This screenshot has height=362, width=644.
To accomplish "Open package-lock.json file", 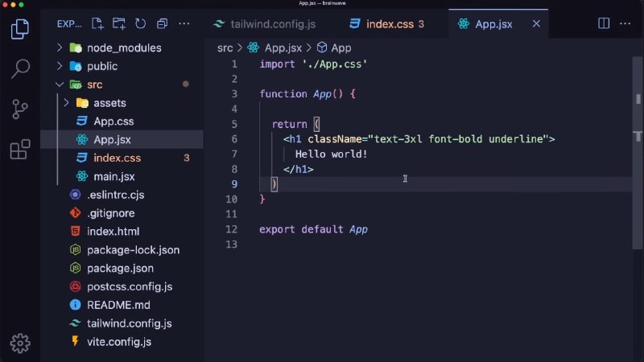I will coord(122,250).
